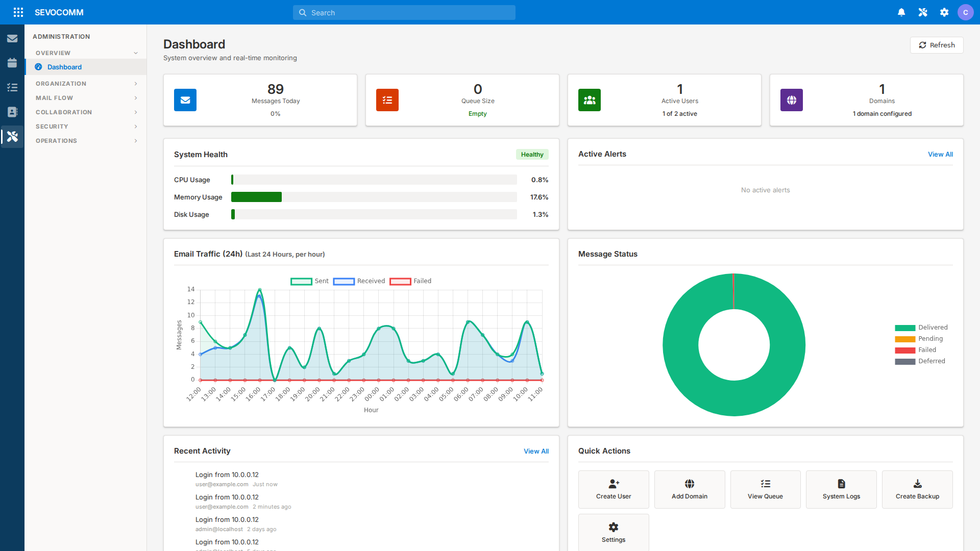Image resolution: width=980 pixels, height=551 pixels.
Task: Toggle the Received legend on the email chart
Action: (x=359, y=281)
